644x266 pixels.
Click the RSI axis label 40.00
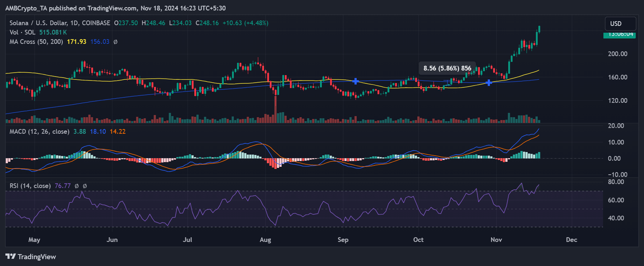tap(616, 218)
